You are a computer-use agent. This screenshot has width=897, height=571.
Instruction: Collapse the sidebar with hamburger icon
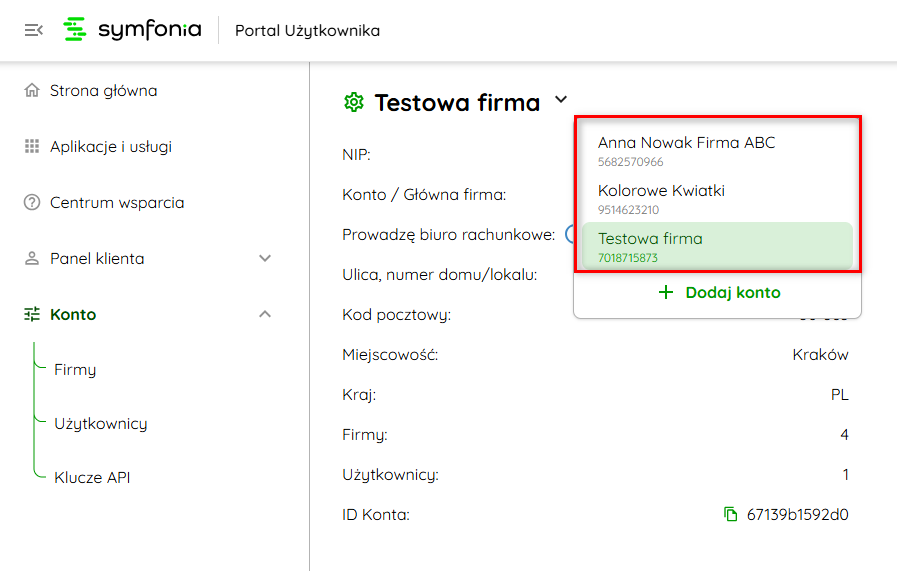pos(33,30)
